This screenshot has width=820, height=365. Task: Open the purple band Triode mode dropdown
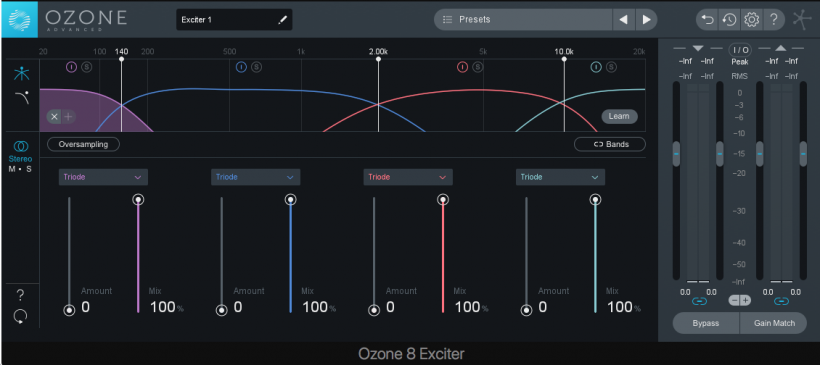pyautogui.click(x=103, y=177)
